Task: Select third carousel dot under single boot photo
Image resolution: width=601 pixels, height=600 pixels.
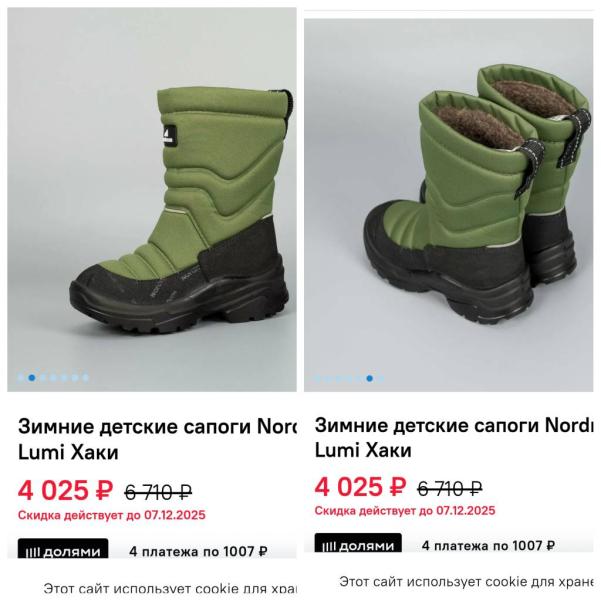Action: 43,378
